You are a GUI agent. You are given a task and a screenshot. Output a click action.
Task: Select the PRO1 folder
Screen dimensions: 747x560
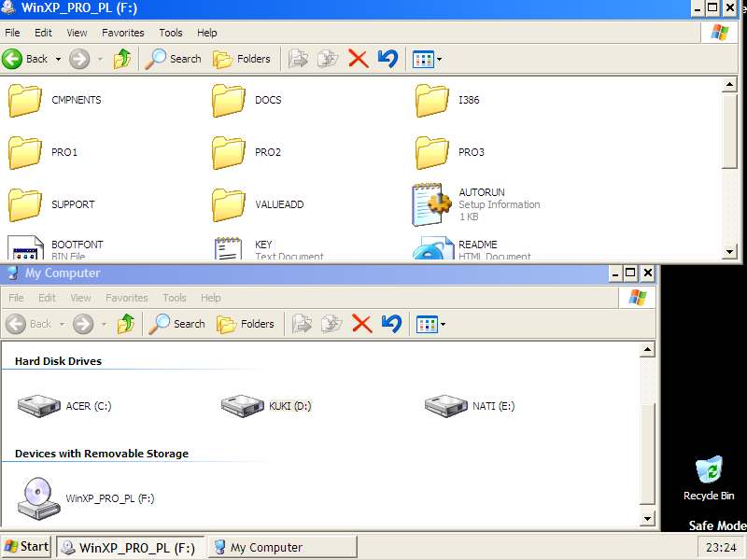43,152
